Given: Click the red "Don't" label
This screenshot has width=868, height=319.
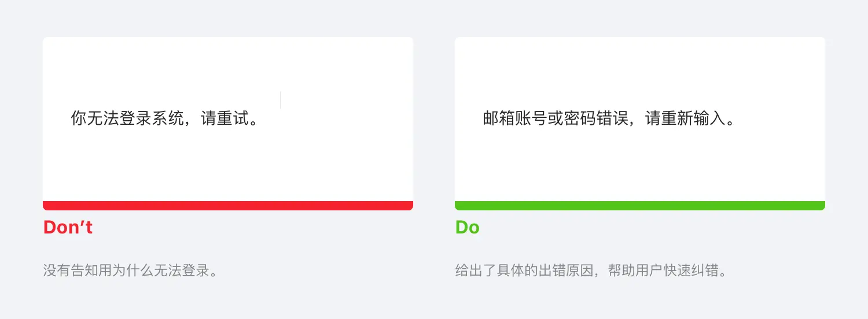Looking at the screenshot, I should pos(68,228).
